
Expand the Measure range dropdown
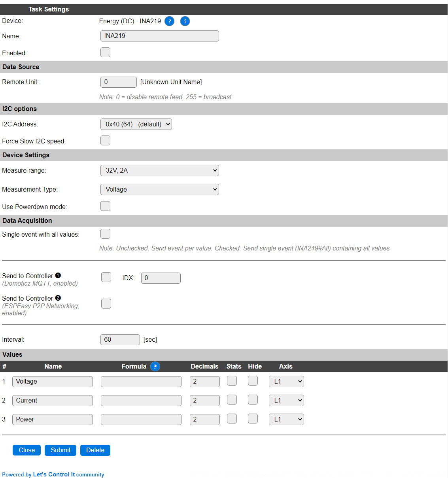(160, 171)
